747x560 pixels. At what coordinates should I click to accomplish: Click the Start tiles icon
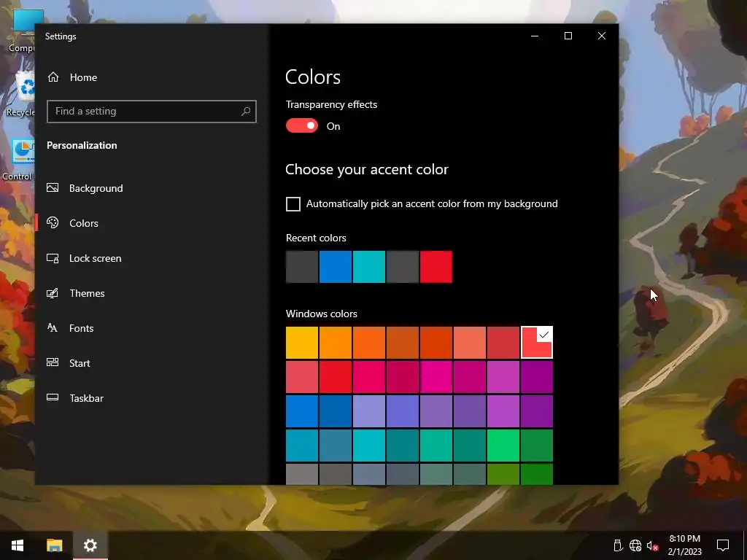coord(53,362)
